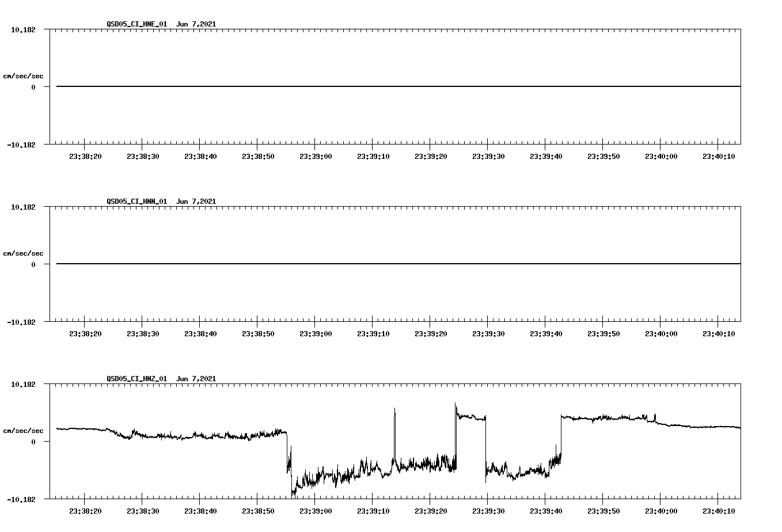This screenshot has height=532, width=782.
Task: Pick 23:38:30 time label under HNZ plot
Action: (x=143, y=511)
